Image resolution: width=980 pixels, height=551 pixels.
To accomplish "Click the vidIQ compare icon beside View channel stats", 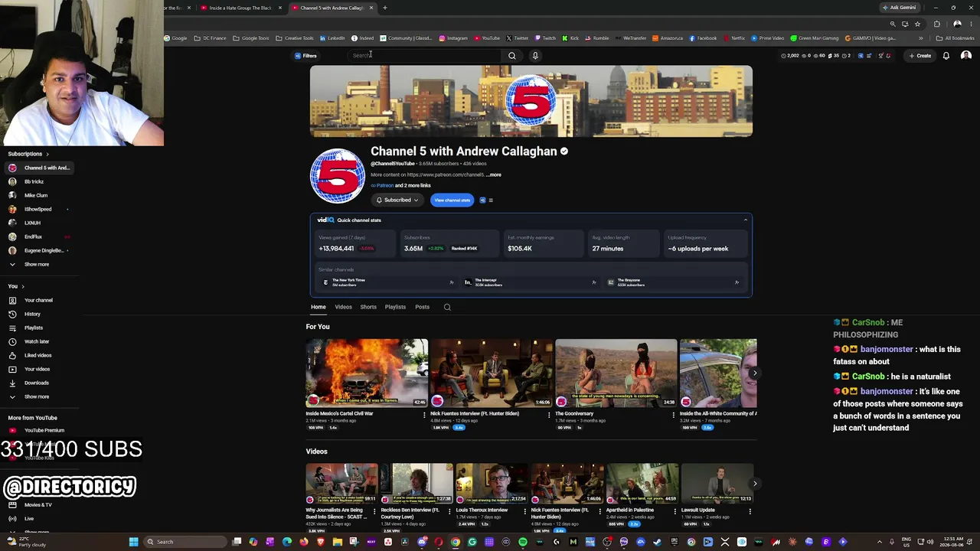I will click(482, 200).
